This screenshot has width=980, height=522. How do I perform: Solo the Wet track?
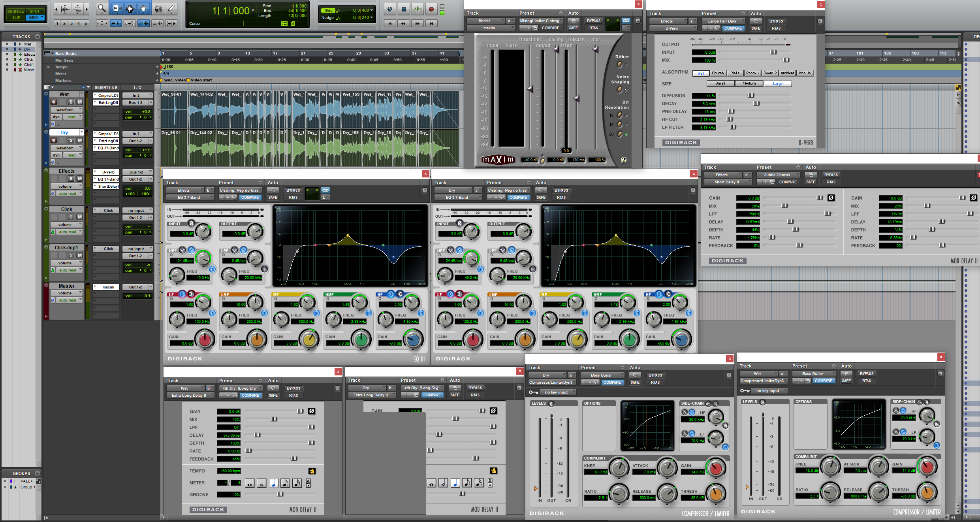71,102
